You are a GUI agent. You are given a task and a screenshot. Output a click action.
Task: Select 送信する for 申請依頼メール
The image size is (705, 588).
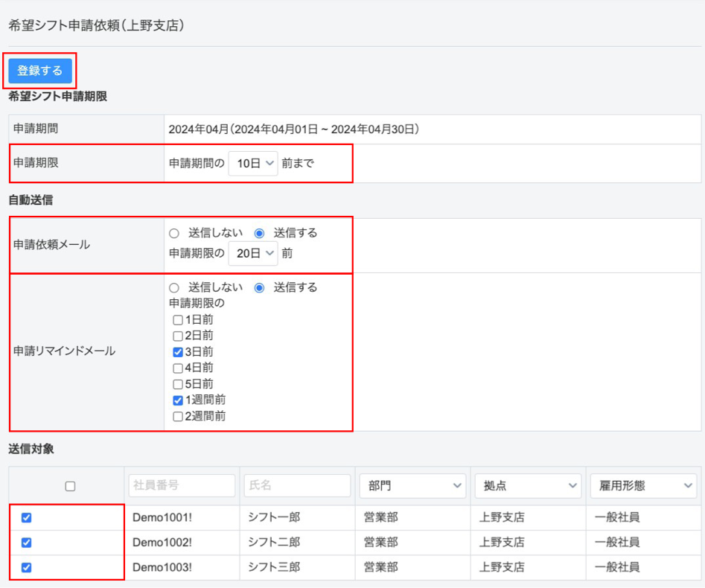(x=259, y=233)
